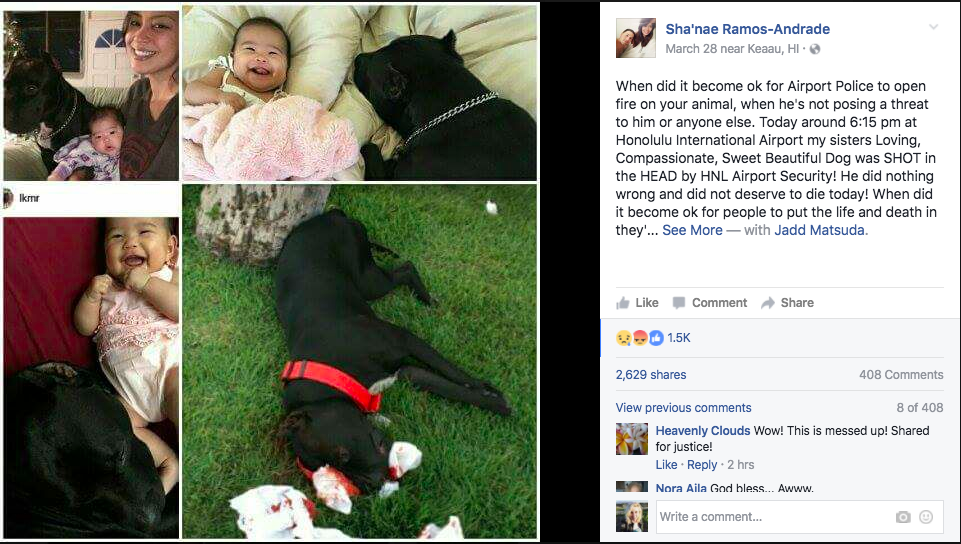Open Jadd Matsuda tagged profile
This screenshot has width=961, height=544.
click(x=821, y=230)
